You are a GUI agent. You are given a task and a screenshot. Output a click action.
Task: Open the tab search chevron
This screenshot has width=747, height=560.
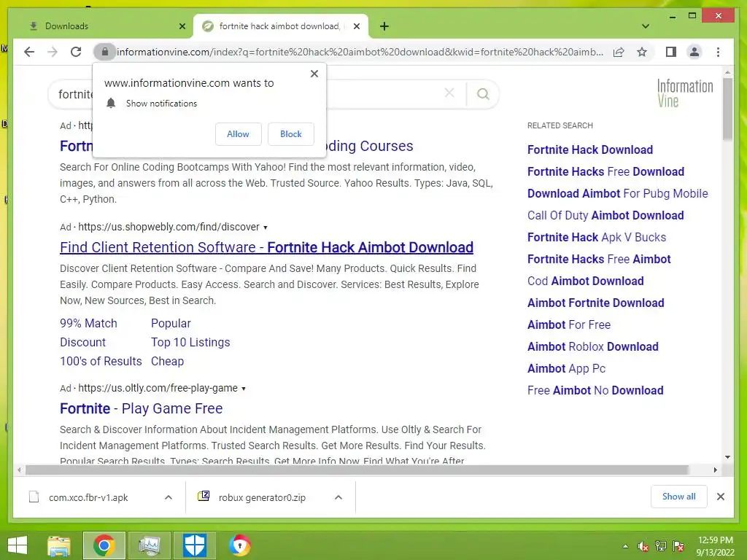[646, 26]
